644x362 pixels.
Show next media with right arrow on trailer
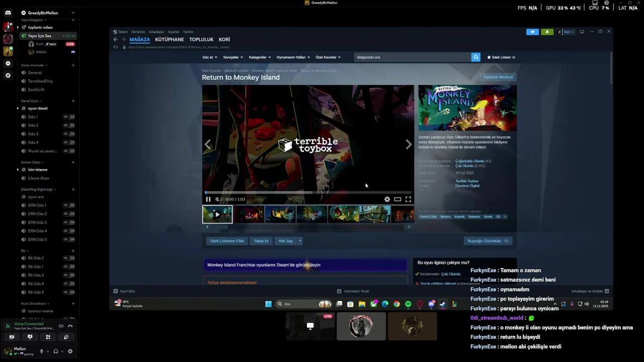pyautogui.click(x=409, y=145)
